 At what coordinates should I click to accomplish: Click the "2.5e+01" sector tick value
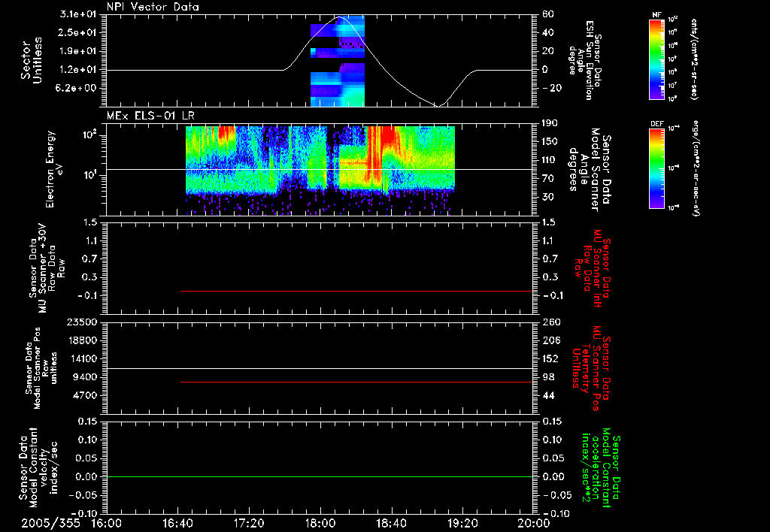pyautogui.click(x=78, y=32)
